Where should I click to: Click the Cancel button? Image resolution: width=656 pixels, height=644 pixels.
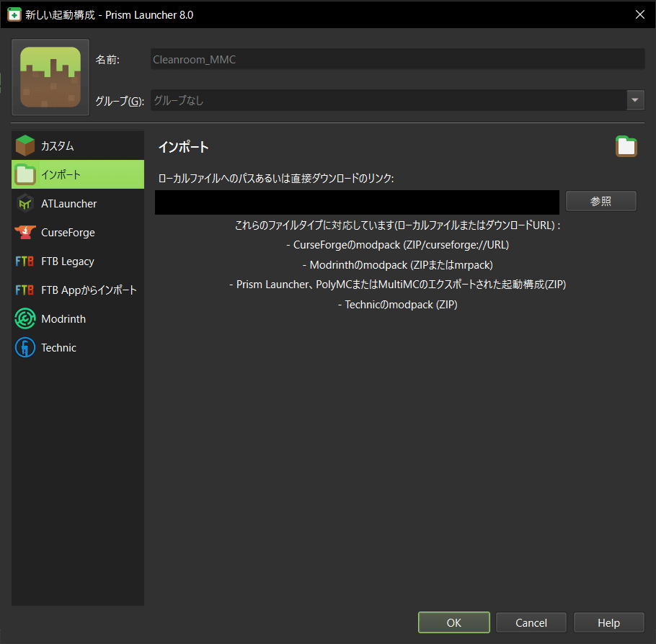[531, 622]
